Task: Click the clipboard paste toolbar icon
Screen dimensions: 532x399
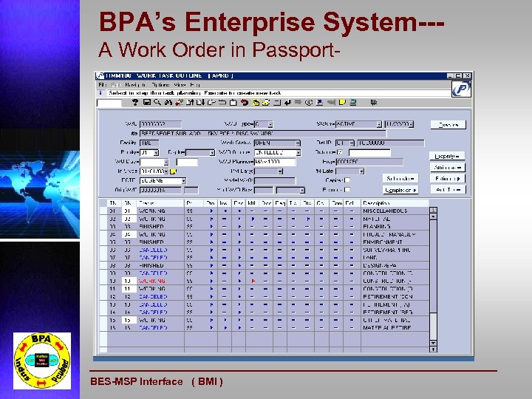Action: (233, 102)
